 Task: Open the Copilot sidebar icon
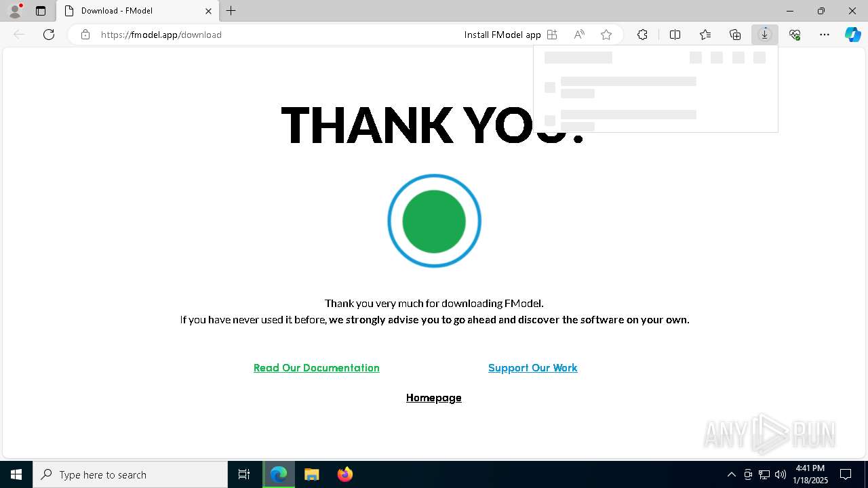[x=852, y=35]
